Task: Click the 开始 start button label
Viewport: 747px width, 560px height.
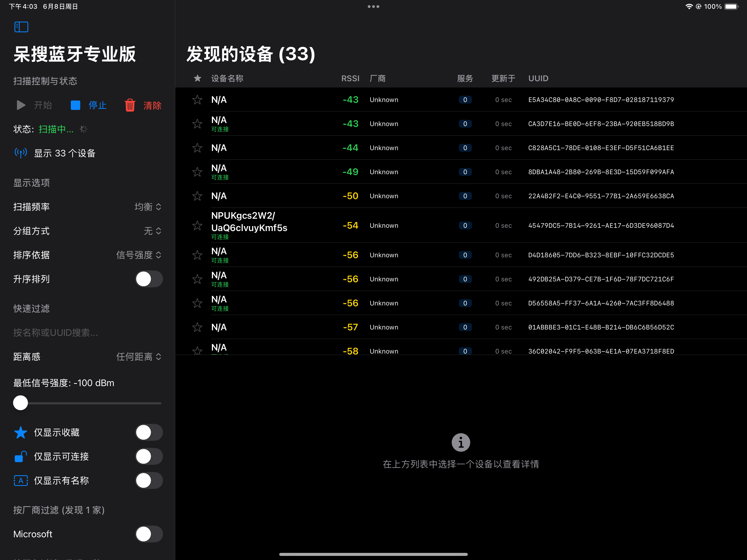Action: pos(43,105)
